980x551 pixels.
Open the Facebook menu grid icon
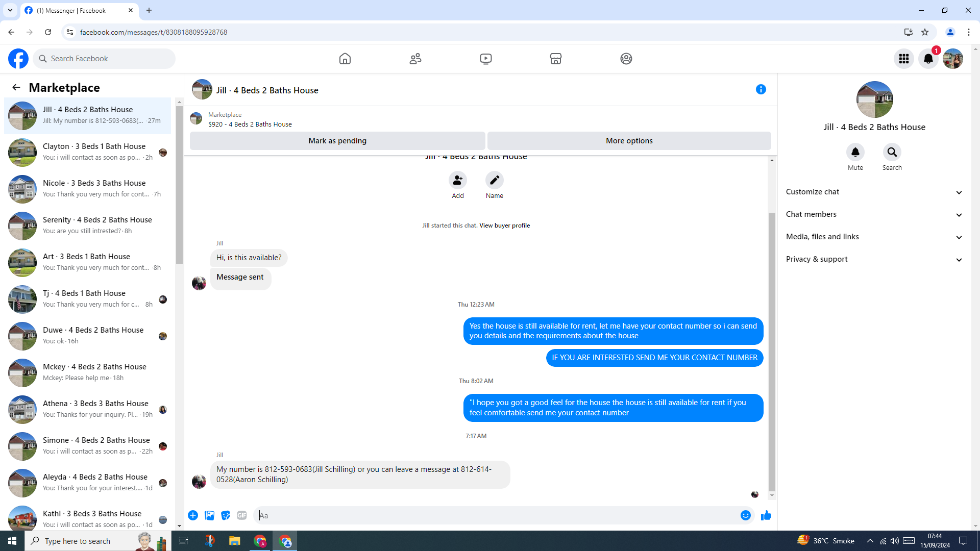tap(904, 59)
